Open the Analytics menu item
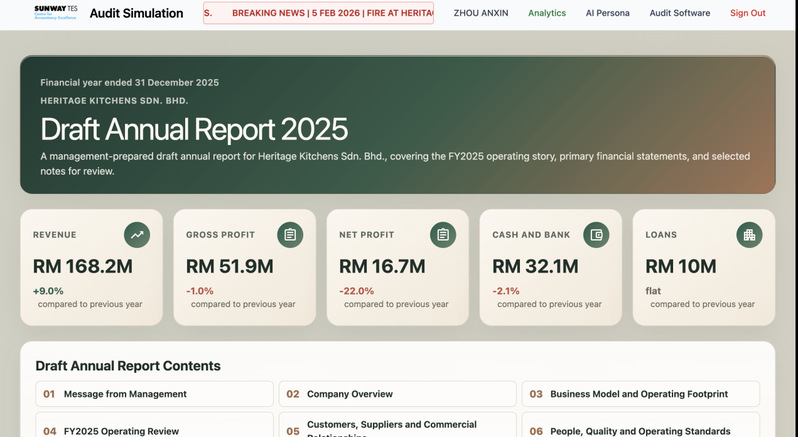The width and height of the screenshot is (798, 437). pos(547,13)
